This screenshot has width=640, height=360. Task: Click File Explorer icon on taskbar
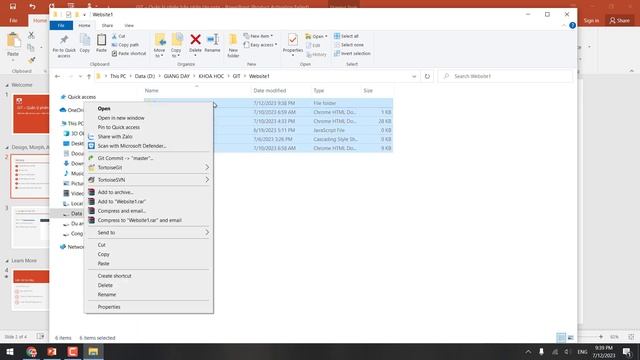click(x=93, y=351)
